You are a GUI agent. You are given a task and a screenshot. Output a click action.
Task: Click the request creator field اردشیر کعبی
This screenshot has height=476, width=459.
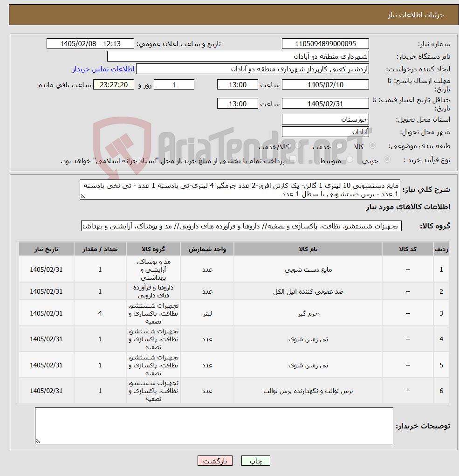[x=253, y=69]
